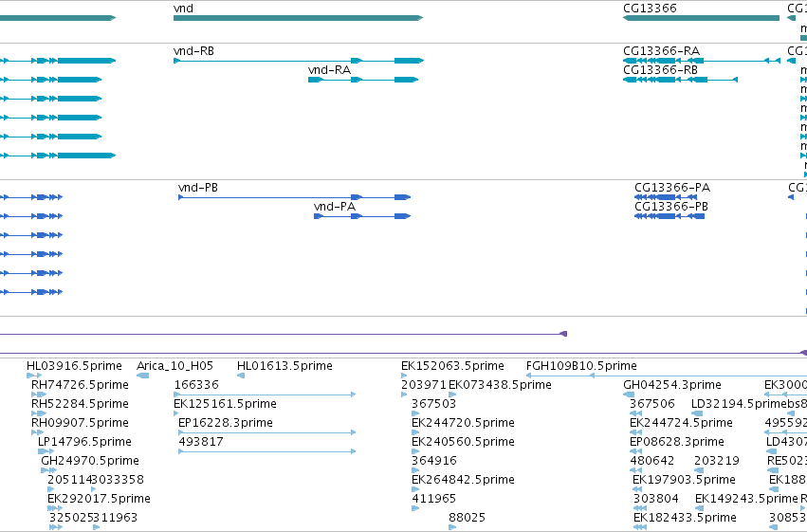807x532 pixels.
Task: Select the 203971 feature label
Action: point(424,385)
